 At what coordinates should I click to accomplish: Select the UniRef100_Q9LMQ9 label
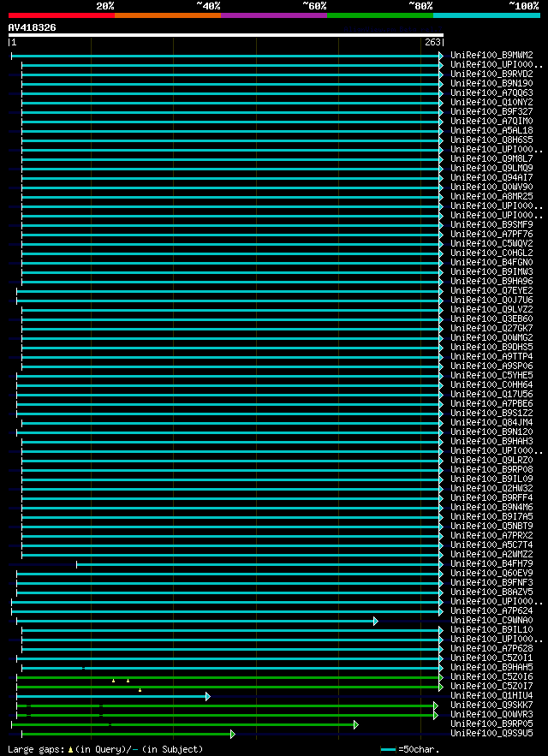pos(491,169)
